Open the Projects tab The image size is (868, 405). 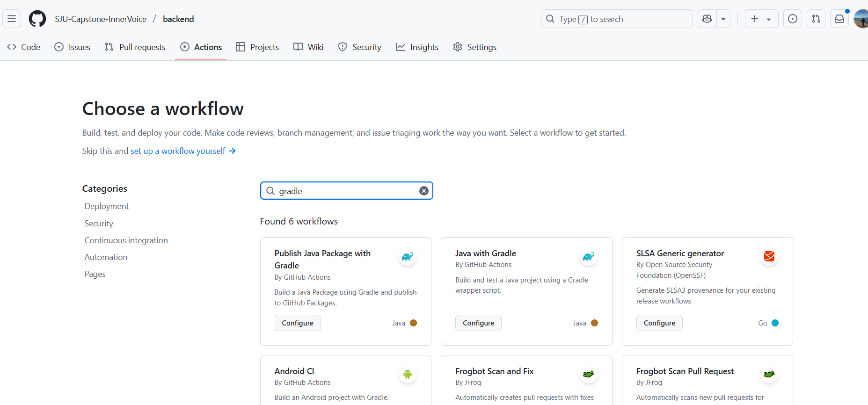point(257,47)
